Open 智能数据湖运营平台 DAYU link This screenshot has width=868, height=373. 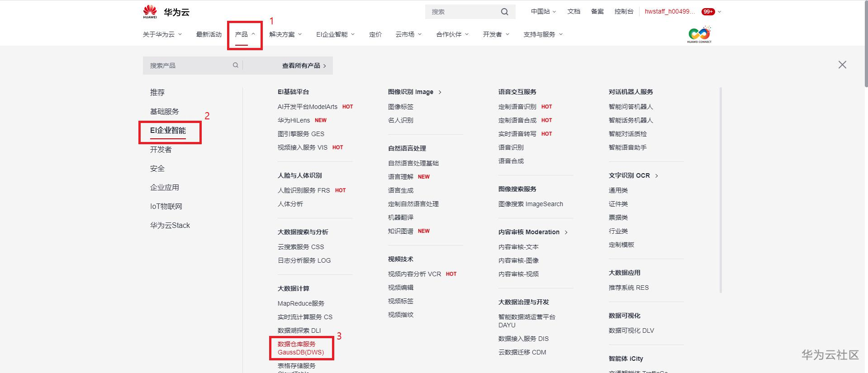point(527,321)
